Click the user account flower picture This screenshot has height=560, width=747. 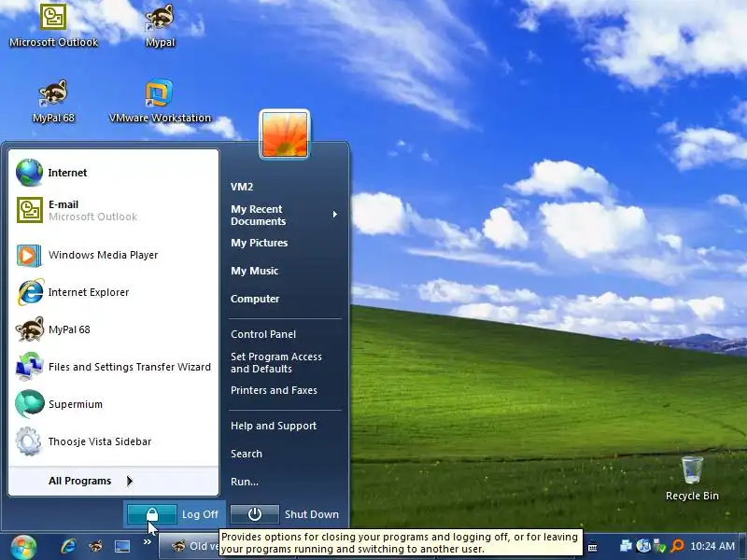pyautogui.click(x=285, y=134)
